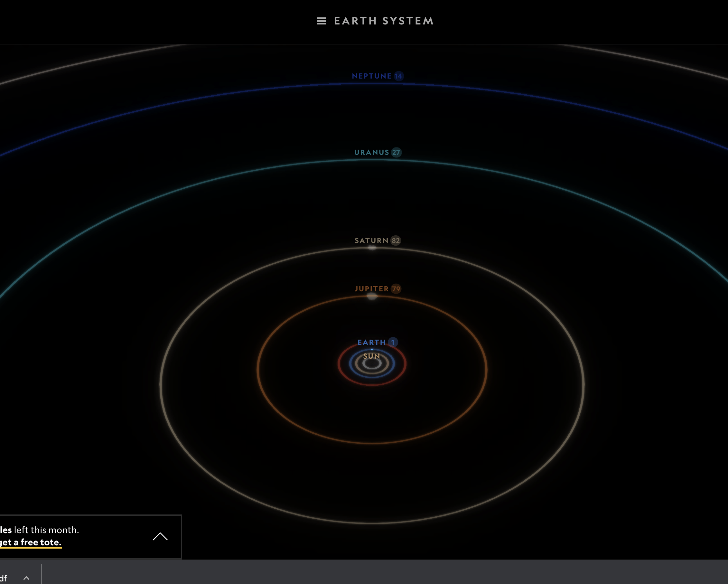728x584 pixels.
Task: Click Earth's 1 moon count badge
Action: [393, 342]
